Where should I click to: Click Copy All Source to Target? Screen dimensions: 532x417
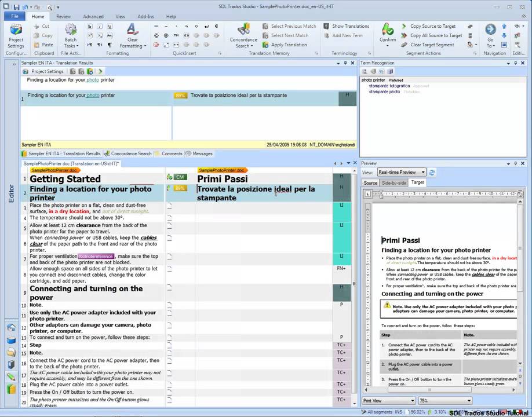(x=432, y=35)
